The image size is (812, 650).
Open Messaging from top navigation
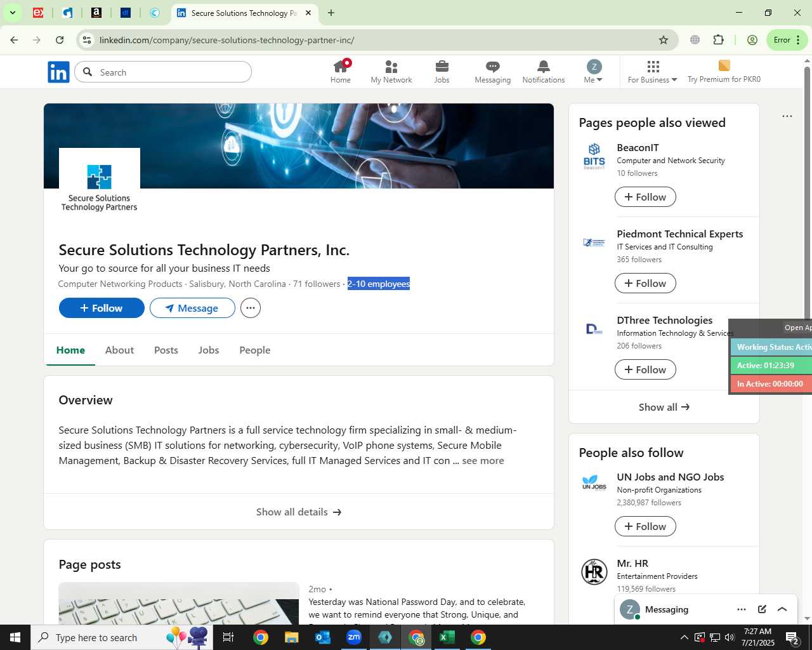coord(493,72)
